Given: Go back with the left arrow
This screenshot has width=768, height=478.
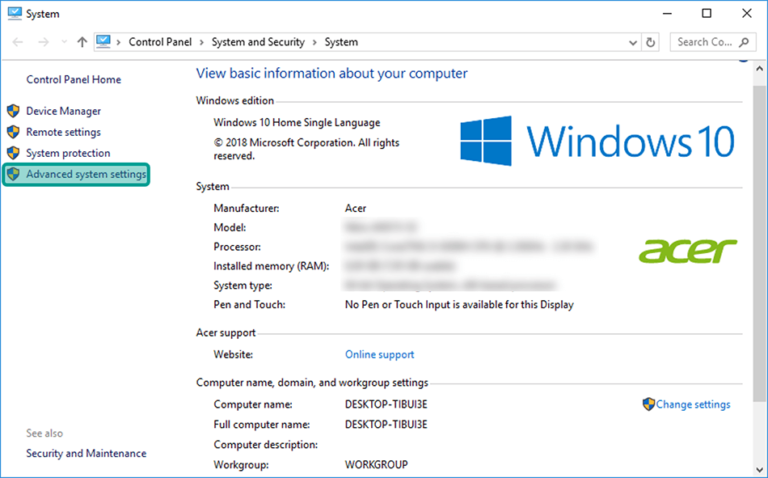Looking at the screenshot, I should point(18,42).
